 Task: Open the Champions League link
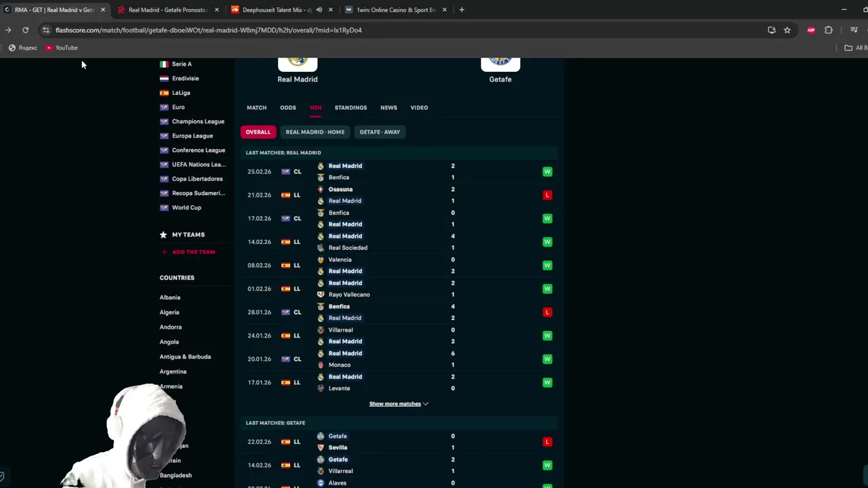[x=198, y=121]
